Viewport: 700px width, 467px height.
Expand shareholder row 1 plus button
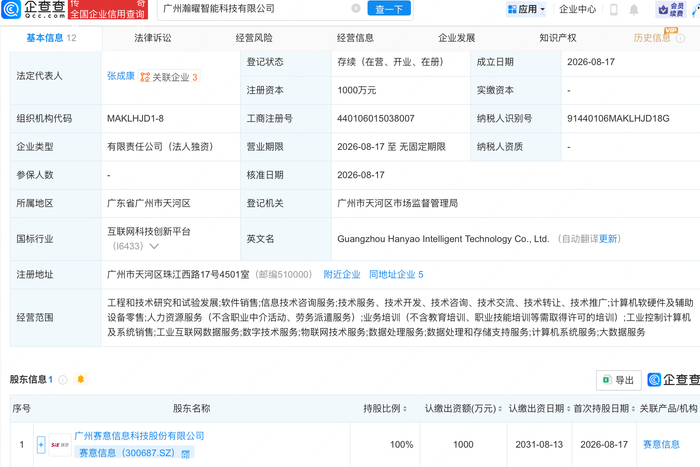[x=41, y=445]
